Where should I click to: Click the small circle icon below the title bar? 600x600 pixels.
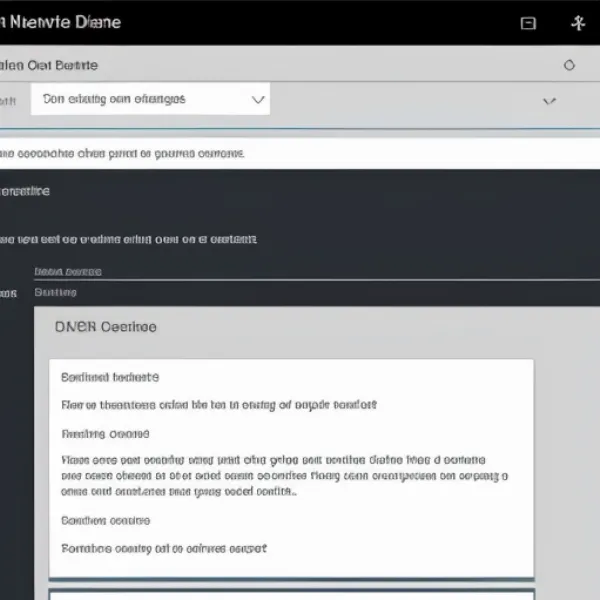tap(569, 65)
